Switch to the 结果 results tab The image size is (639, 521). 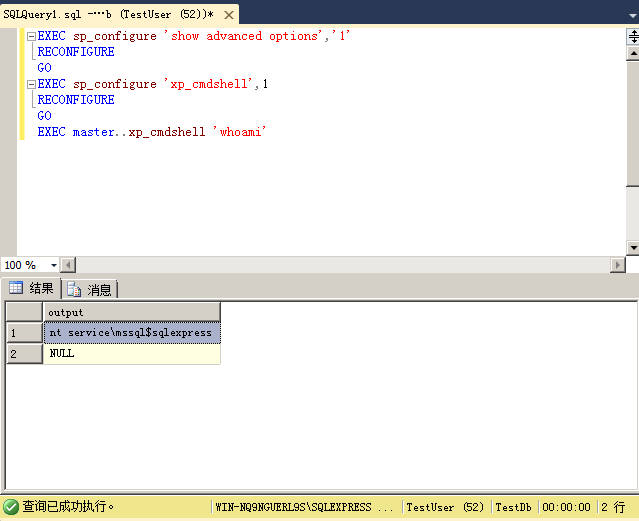point(31,288)
